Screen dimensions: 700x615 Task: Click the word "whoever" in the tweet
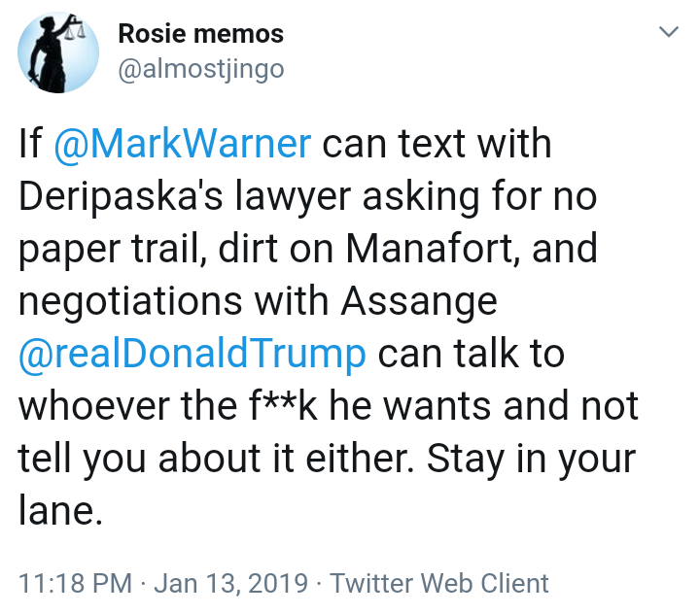[93, 406]
